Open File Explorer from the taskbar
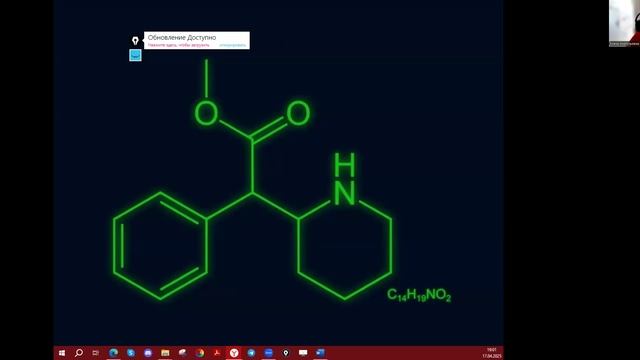Viewport: 640px width, 360px height. coord(165,353)
